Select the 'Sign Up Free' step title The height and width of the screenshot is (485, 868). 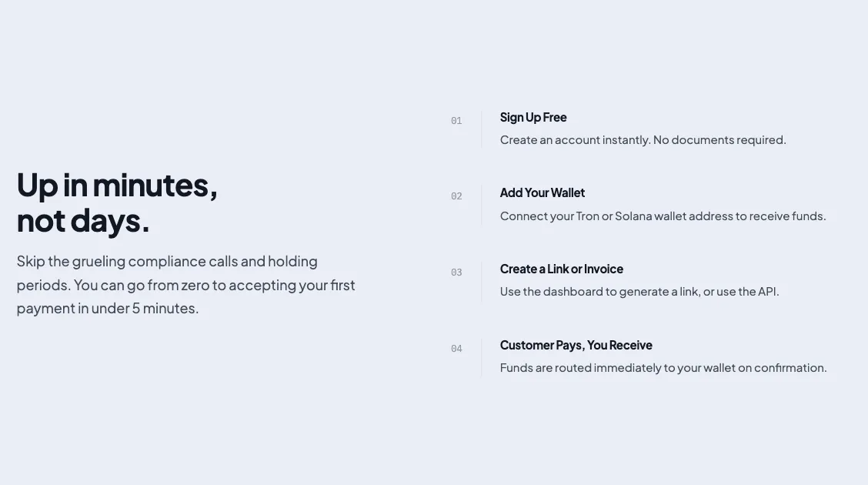[533, 117]
